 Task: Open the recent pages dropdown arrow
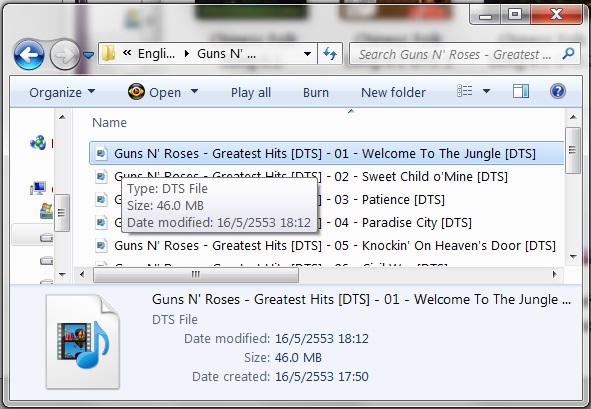click(89, 55)
